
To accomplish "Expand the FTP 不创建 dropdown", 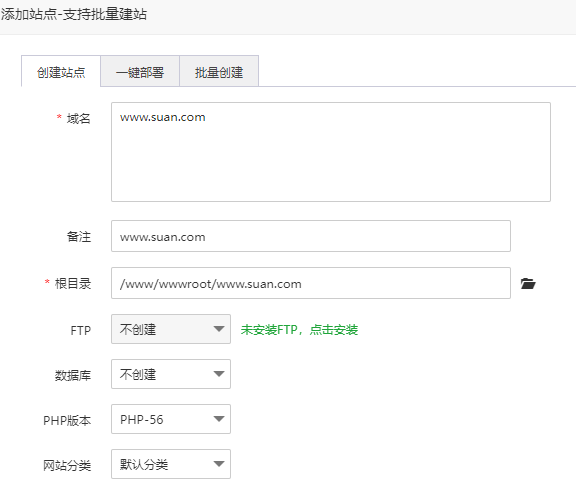I will (171, 329).
